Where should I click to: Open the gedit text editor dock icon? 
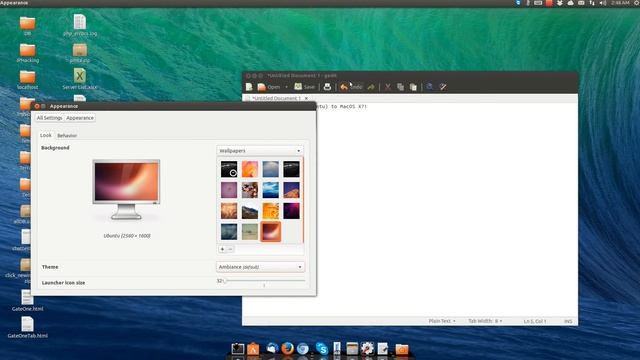point(383,349)
